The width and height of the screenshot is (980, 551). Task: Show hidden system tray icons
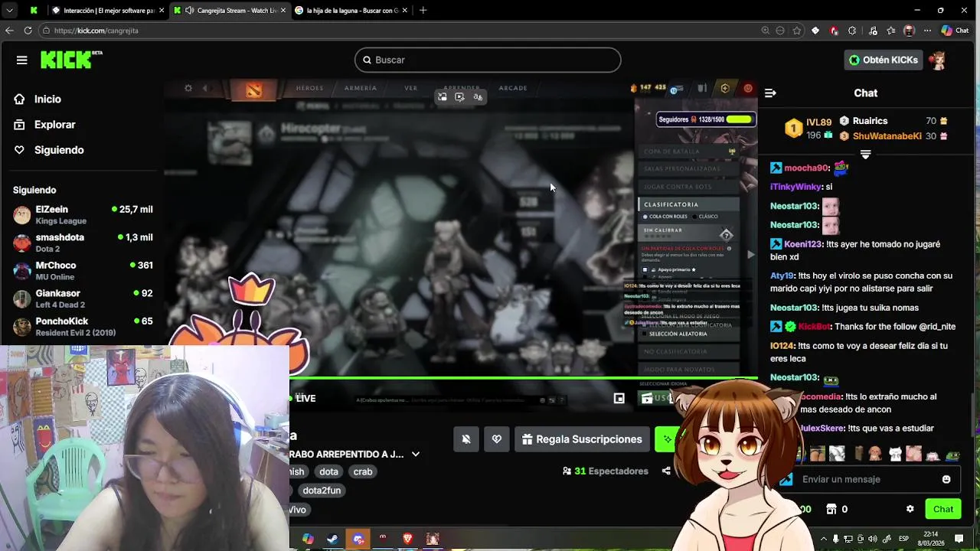(823, 539)
